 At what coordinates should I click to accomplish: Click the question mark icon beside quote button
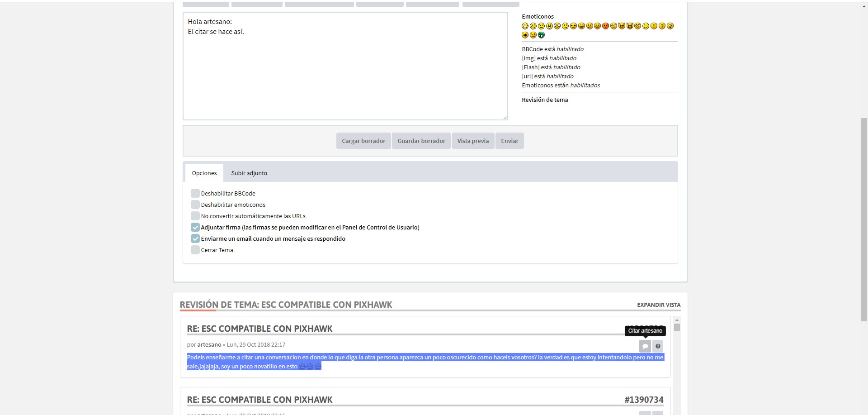click(x=658, y=346)
